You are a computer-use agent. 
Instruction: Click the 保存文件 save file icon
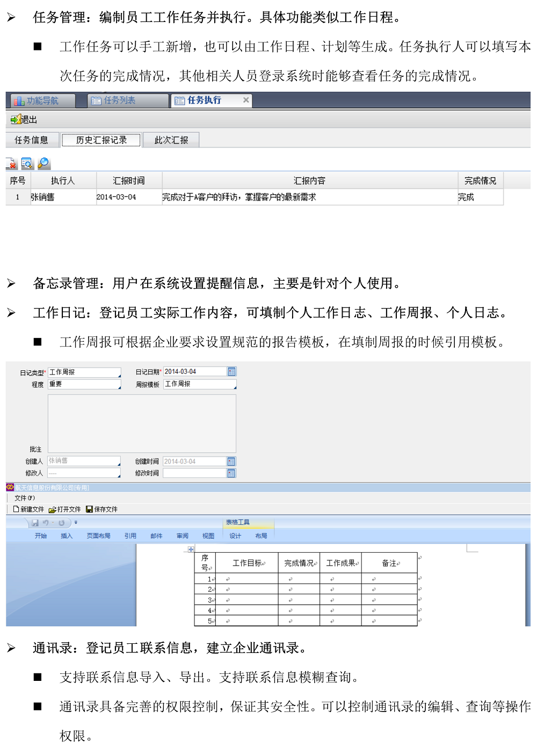pyautogui.click(x=89, y=509)
